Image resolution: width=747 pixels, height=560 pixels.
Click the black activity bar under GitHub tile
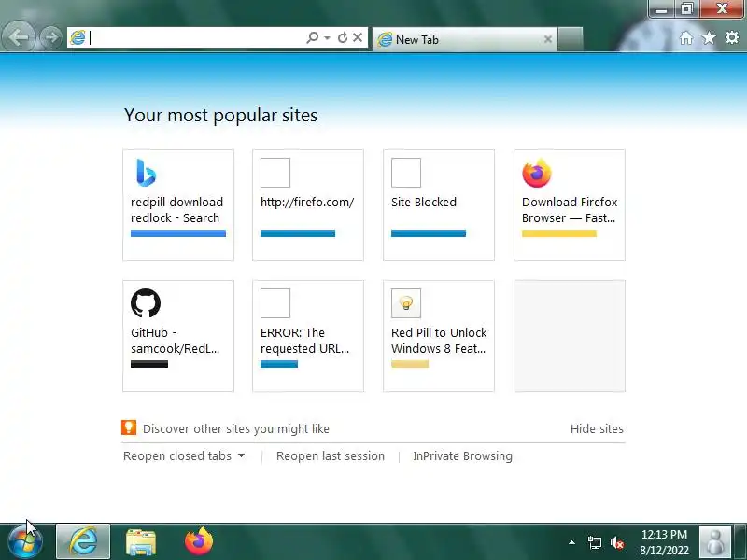[x=149, y=364]
